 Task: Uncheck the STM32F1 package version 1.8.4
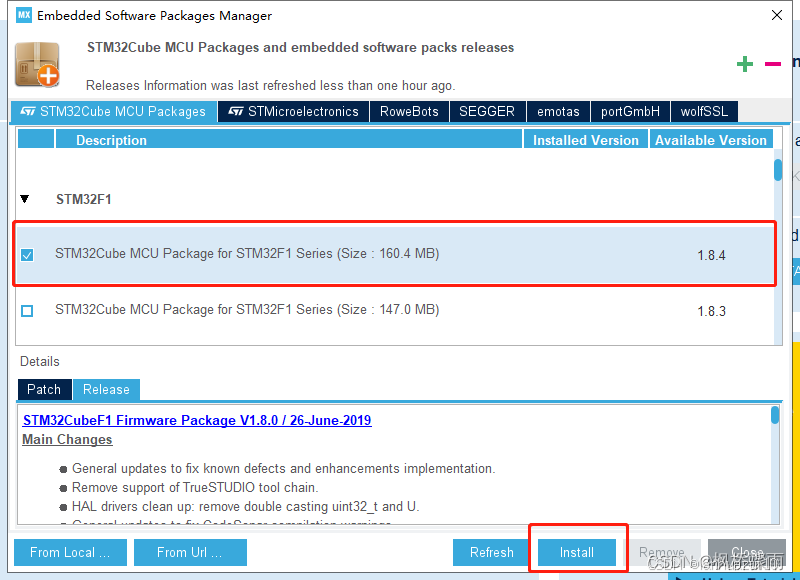[x=27, y=255]
